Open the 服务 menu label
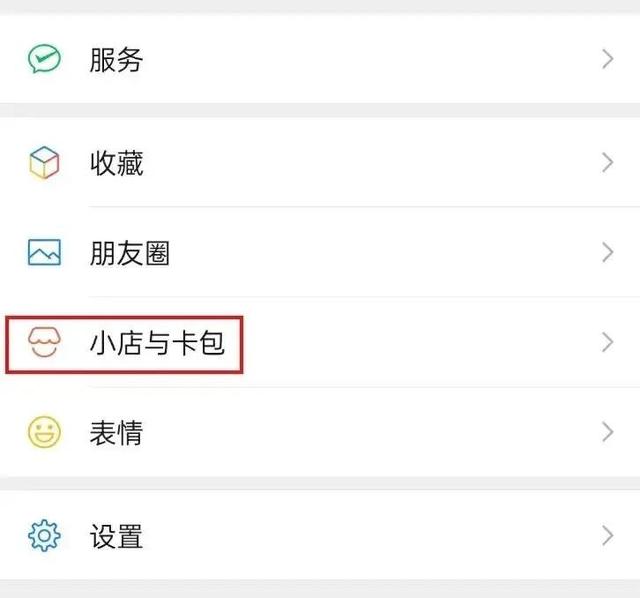The width and height of the screenshot is (640, 598). [116, 60]
